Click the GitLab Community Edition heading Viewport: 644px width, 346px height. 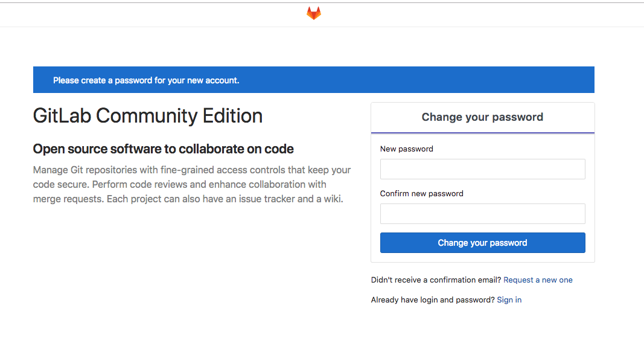point(148,116)
